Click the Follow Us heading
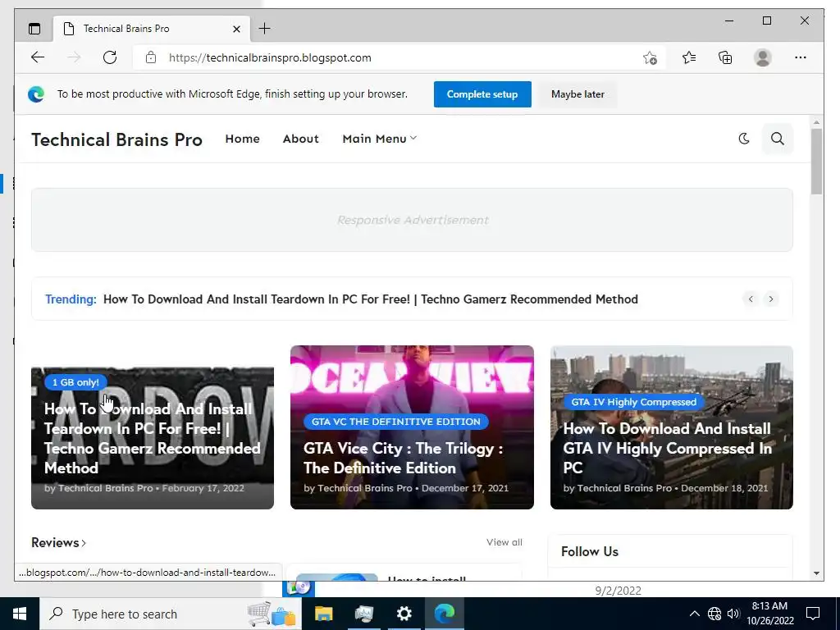The height and width of the screenshot is (630, 840). click(x=589, y=552)
